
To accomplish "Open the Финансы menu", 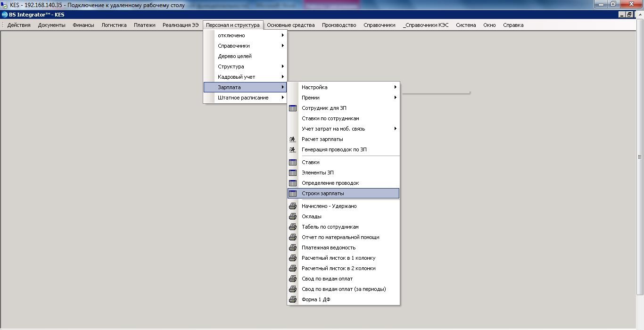I will tap(83, 25).
